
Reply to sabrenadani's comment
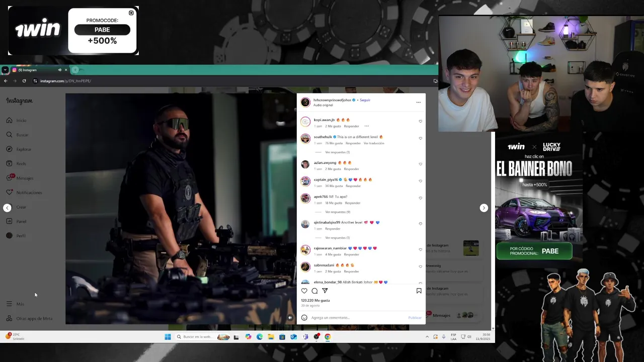(x=351, y=271)
